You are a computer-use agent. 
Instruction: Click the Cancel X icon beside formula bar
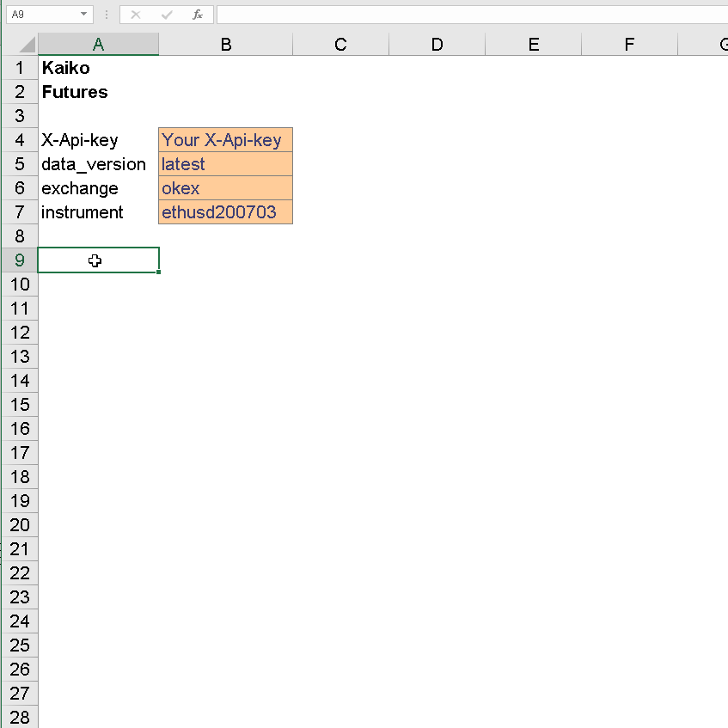click(x=134, y=14)
